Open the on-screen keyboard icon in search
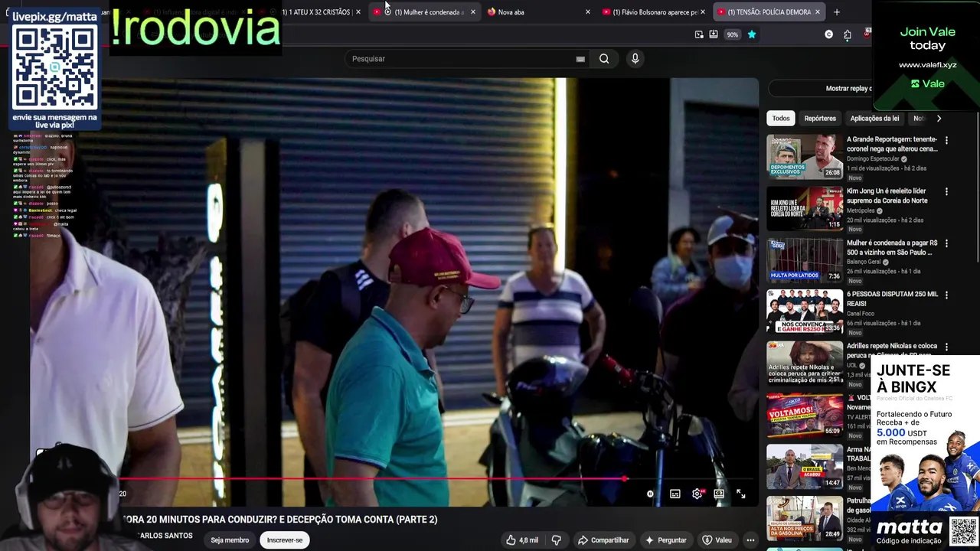Screen dimensions: 980x551 coord(580,59)
